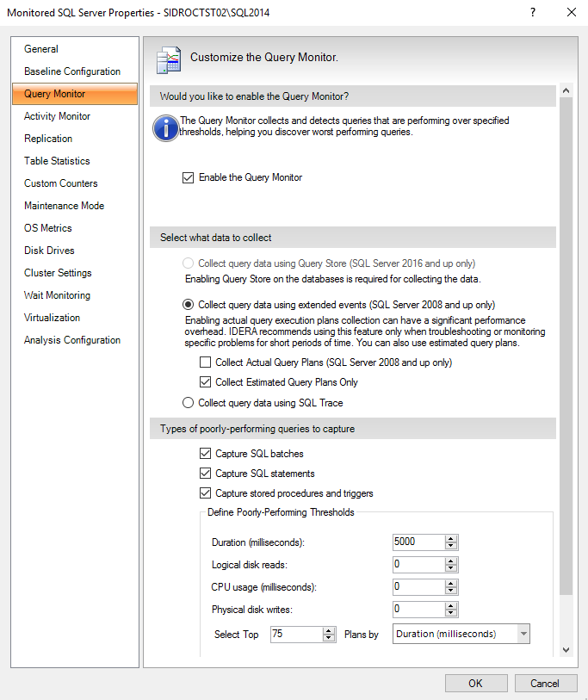Click the Physical disk writes field
This screenshot has width=588, height=700.
(418, 609)
